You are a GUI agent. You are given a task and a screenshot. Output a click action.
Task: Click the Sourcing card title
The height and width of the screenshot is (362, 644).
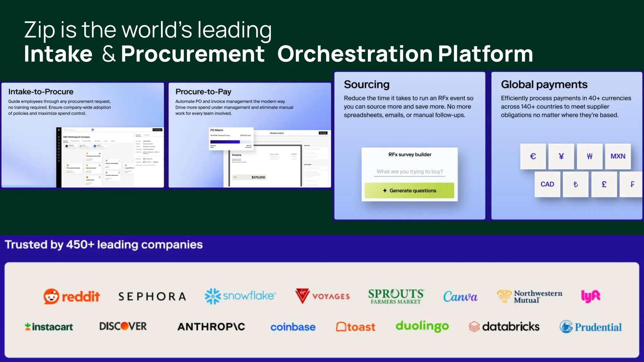click(x=367, y=85)
